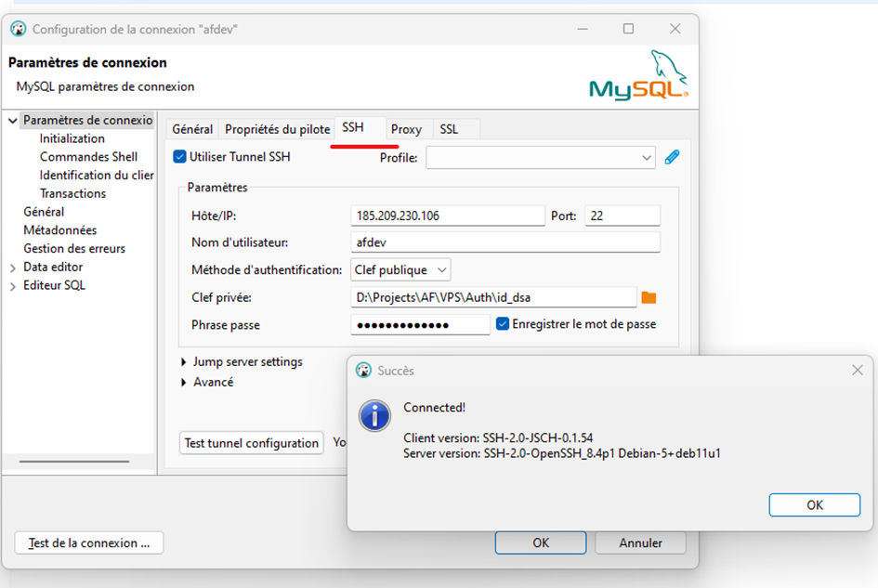Click Test de la connexion button
Screen dimensions: 878x588
89,542
